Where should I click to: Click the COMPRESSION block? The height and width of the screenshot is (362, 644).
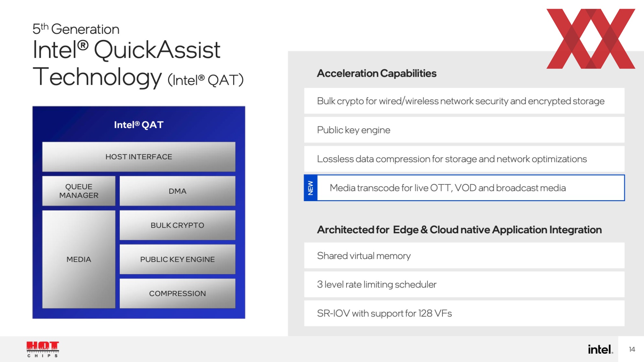(177, 293)
